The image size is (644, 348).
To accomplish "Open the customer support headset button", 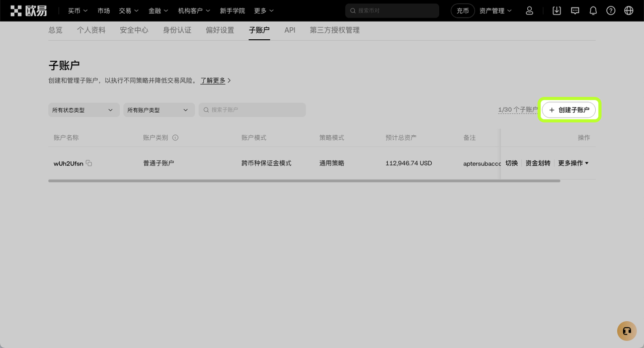I will tap(626, 331).
